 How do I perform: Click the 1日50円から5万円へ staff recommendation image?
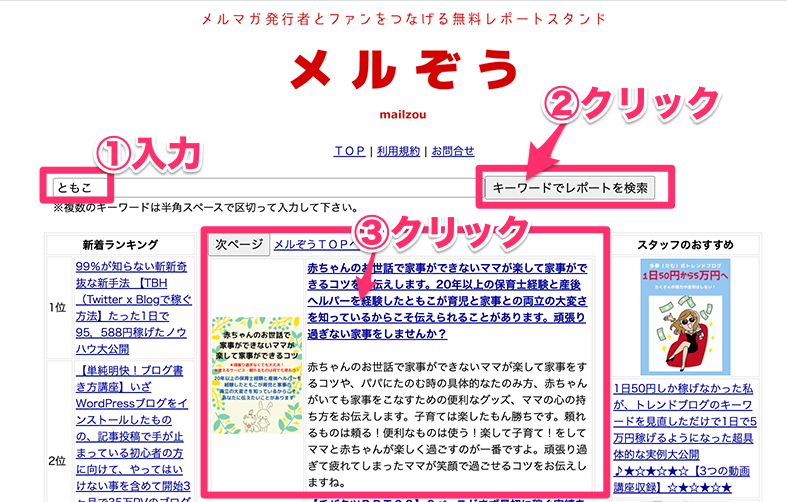[x=685, y=317]
